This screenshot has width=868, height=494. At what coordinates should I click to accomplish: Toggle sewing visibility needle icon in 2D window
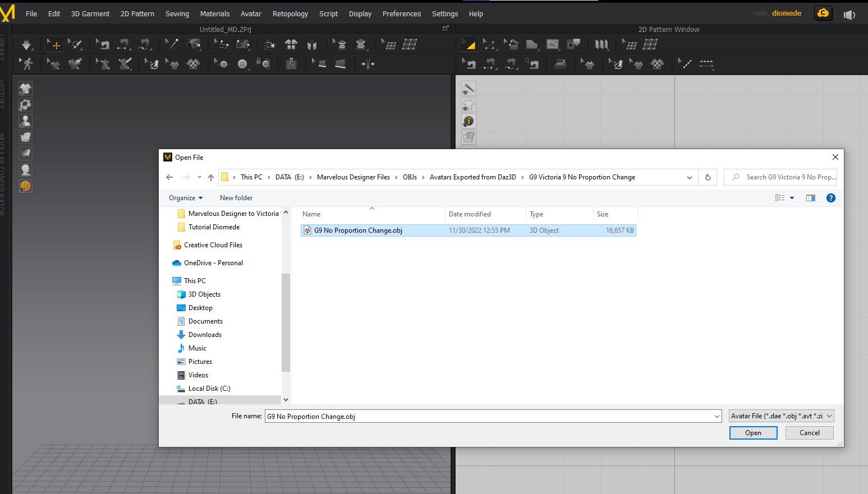(x=469, y=89)
